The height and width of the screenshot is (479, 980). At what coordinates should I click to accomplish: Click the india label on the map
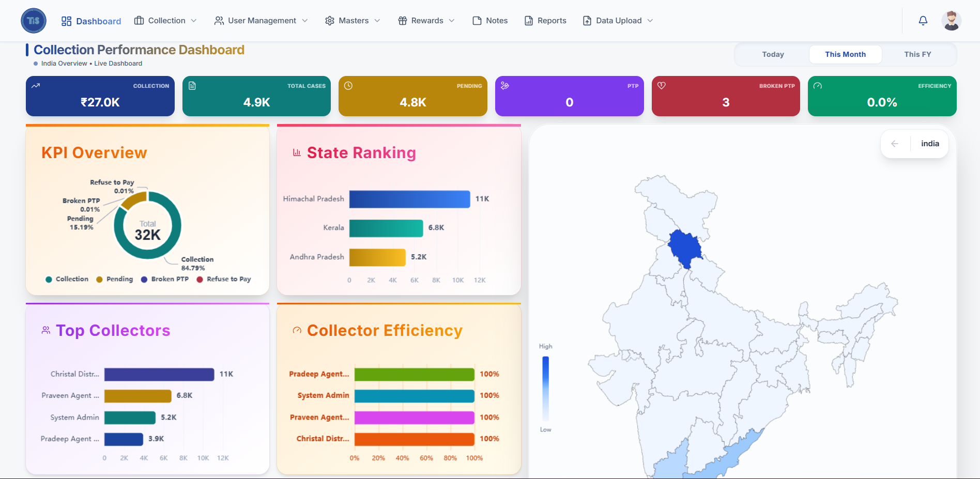pos(930,144)
